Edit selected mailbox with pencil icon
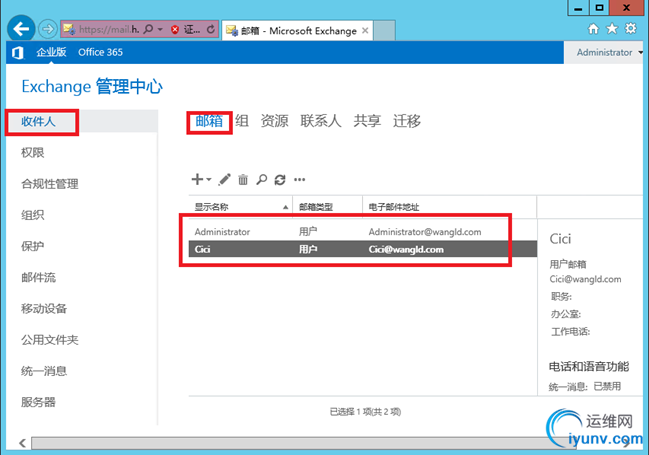The width and height of the screenshot is (649, 455). (224, 179)
